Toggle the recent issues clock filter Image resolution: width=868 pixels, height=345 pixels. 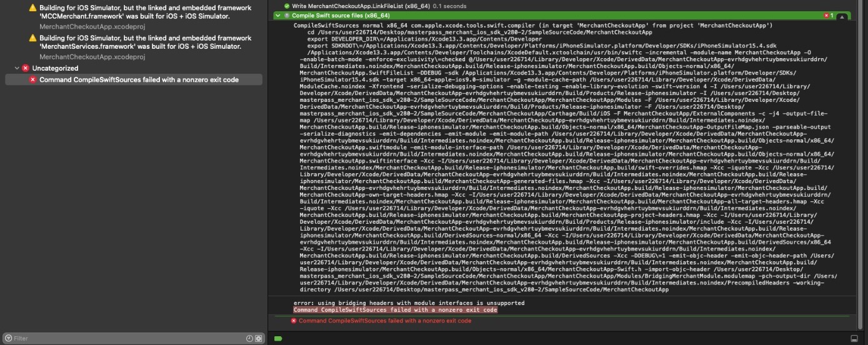[250, 338]
